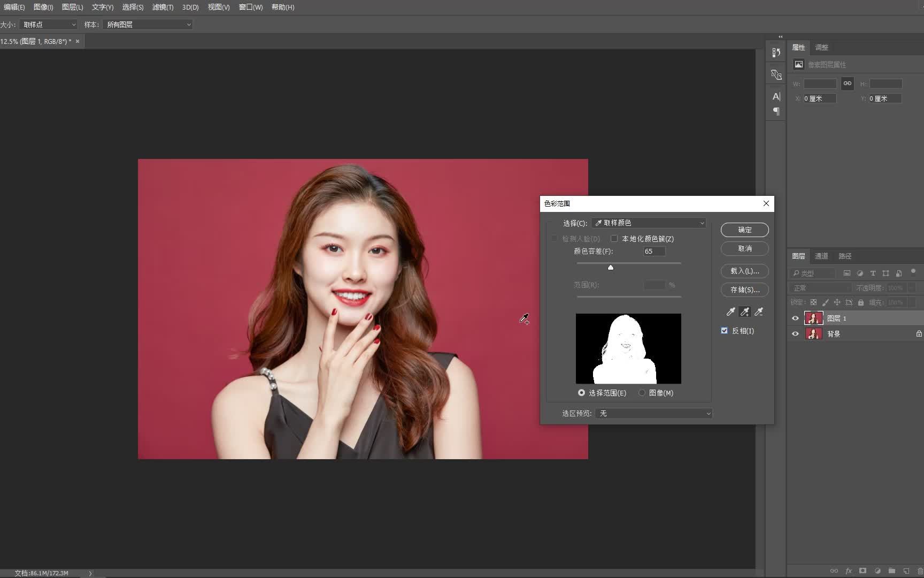Select the plain eyedropper sampling tool

(730, 311)
